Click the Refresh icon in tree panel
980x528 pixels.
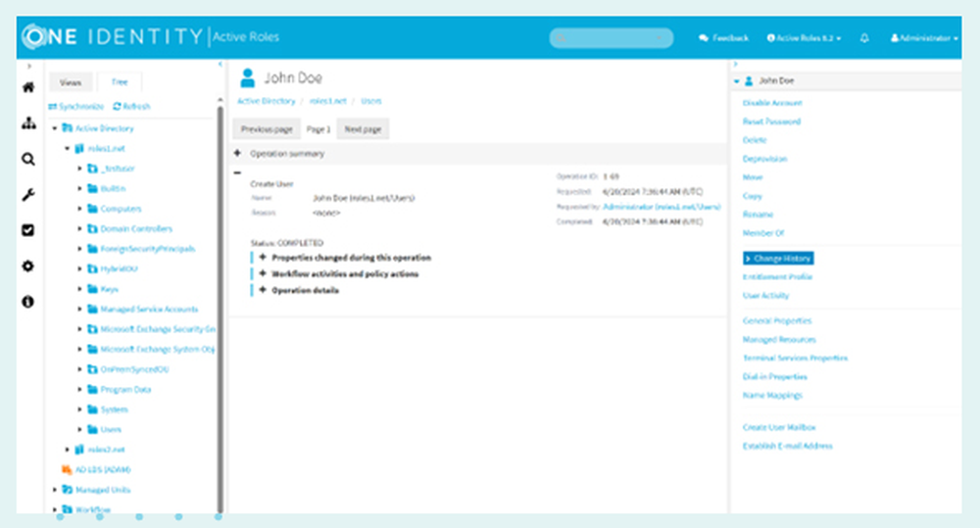[117, 106]
